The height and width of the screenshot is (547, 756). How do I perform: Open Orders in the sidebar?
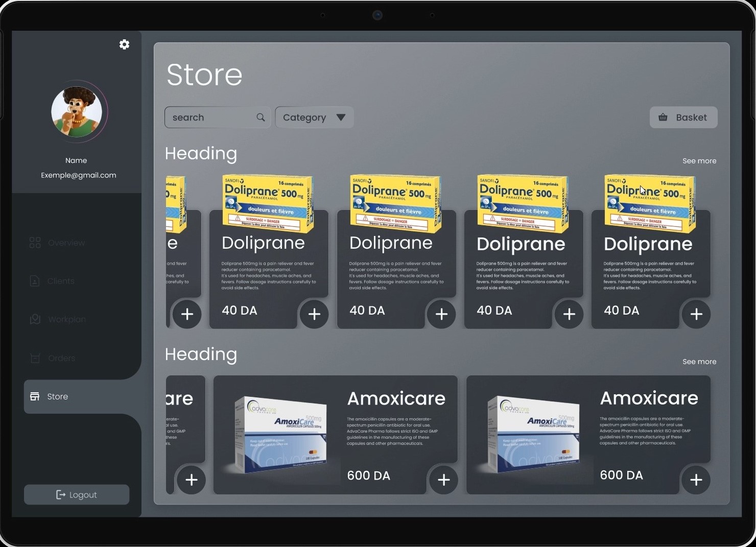(52, 358)
